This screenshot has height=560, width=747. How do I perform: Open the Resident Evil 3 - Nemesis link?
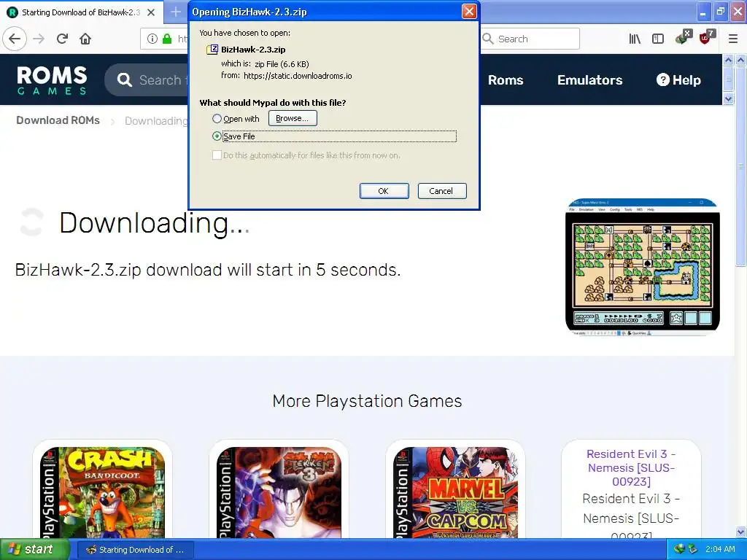(x=631, y=467)
